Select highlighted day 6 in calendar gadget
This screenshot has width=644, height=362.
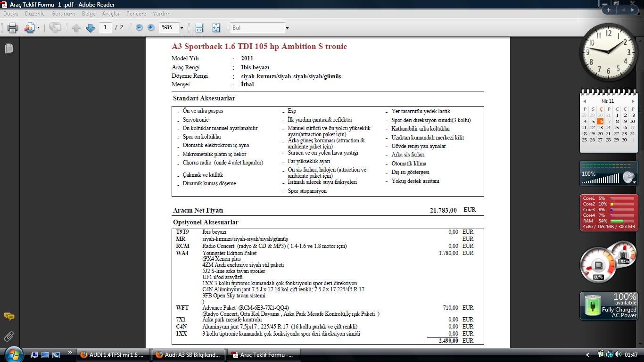click(x=601, y=121)
